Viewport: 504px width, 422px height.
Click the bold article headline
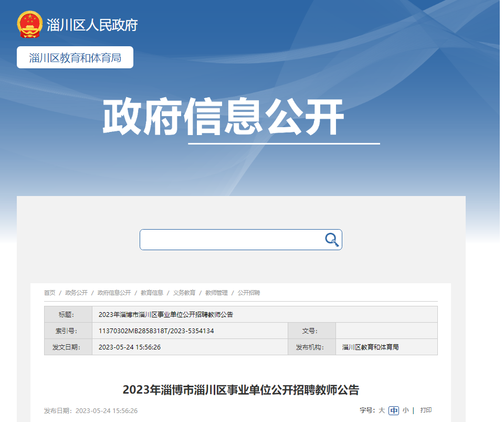241,390
